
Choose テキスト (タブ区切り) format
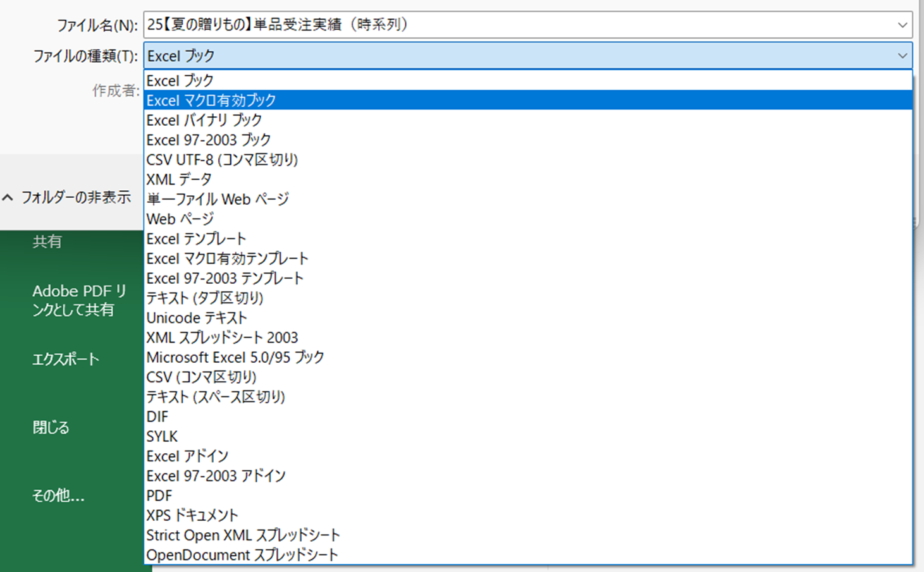[x=528, y=298]
